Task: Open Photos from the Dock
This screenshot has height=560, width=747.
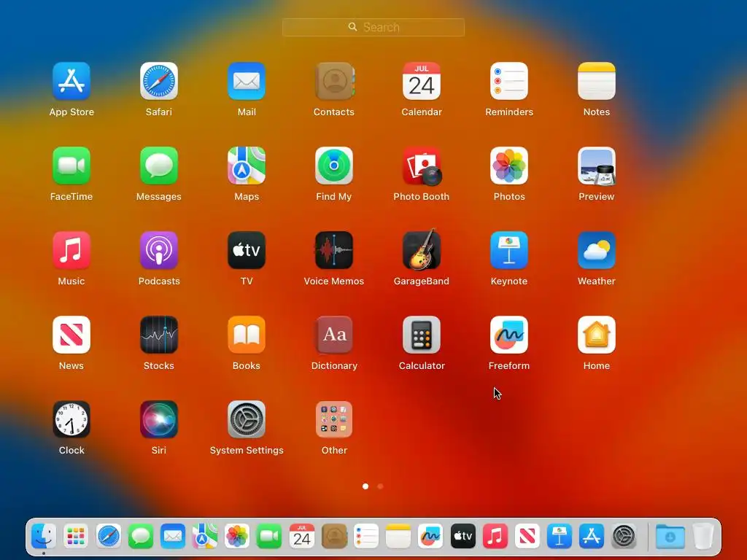Action: click(x=237, y=537)
